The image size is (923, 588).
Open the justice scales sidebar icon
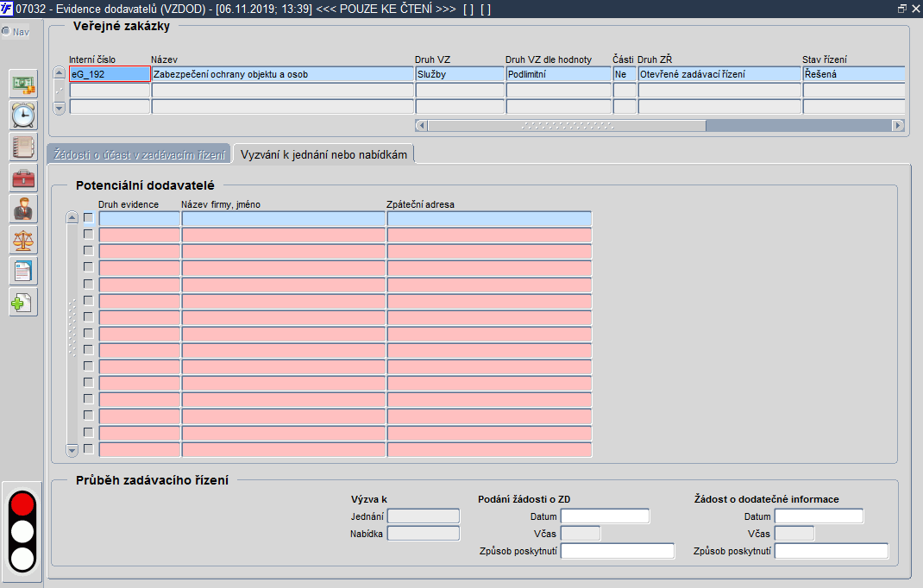pyautogui.click(x=23, y=241)
